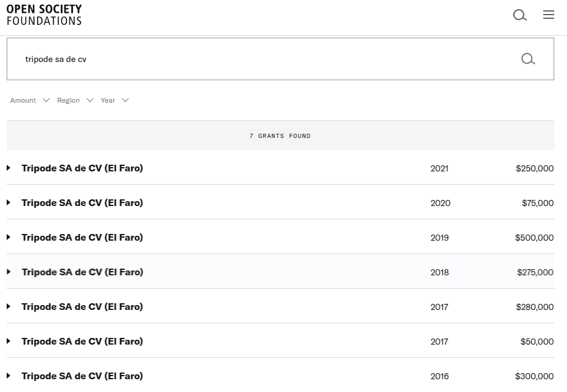
Task: Expand the 2017 $50,000 grant arrow
Action: [9, 342]
